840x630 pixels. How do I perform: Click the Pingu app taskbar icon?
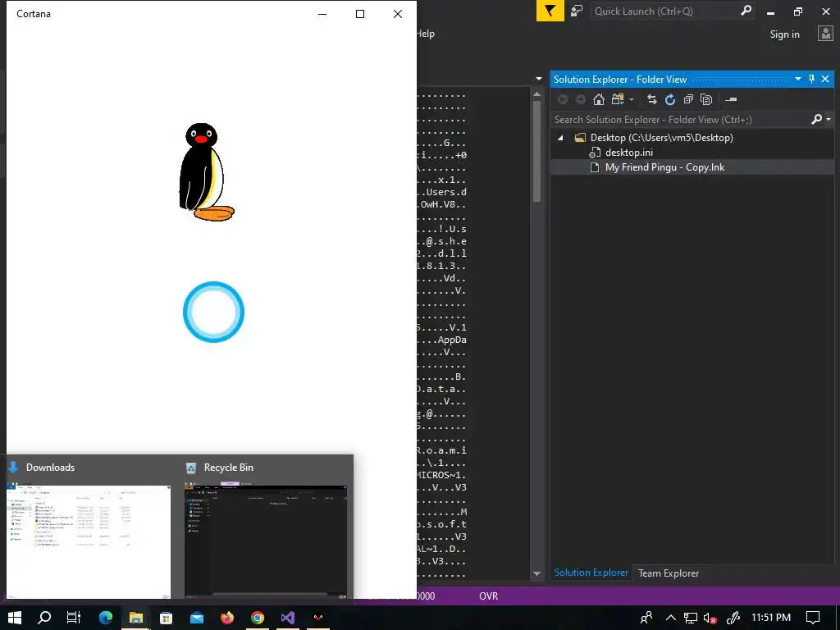[x=318, y=618]
